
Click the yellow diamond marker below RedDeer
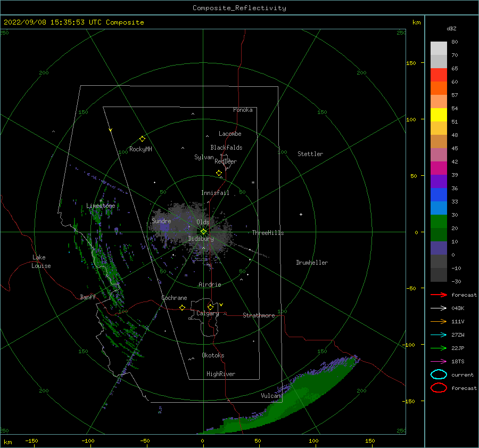tap(219, 173)
